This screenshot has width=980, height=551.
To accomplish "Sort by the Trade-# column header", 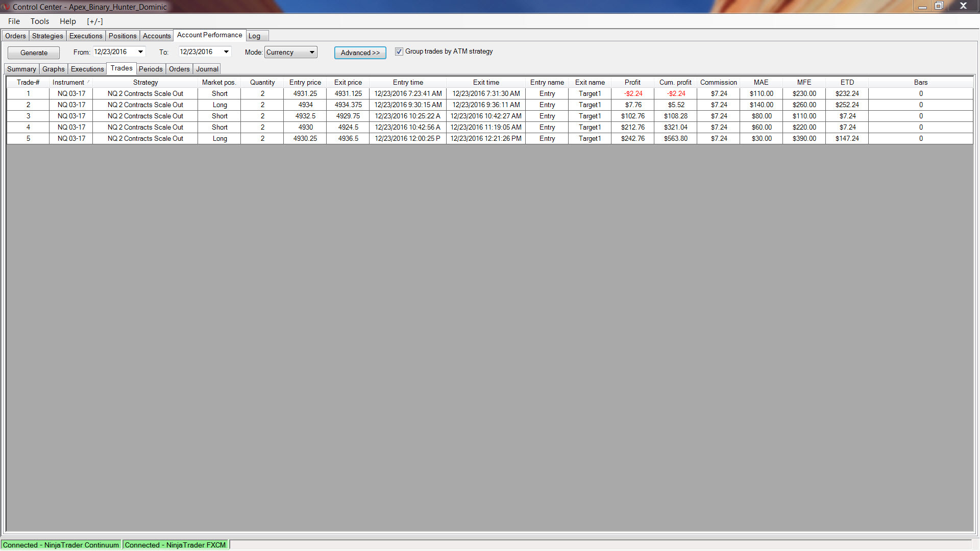I will [x=28, y=82].
